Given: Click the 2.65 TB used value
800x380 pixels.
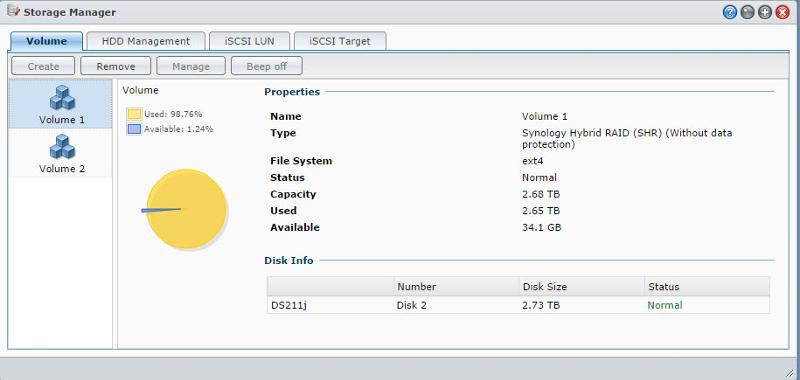Looking at the screenshot, I should click(x=541, y=211).
